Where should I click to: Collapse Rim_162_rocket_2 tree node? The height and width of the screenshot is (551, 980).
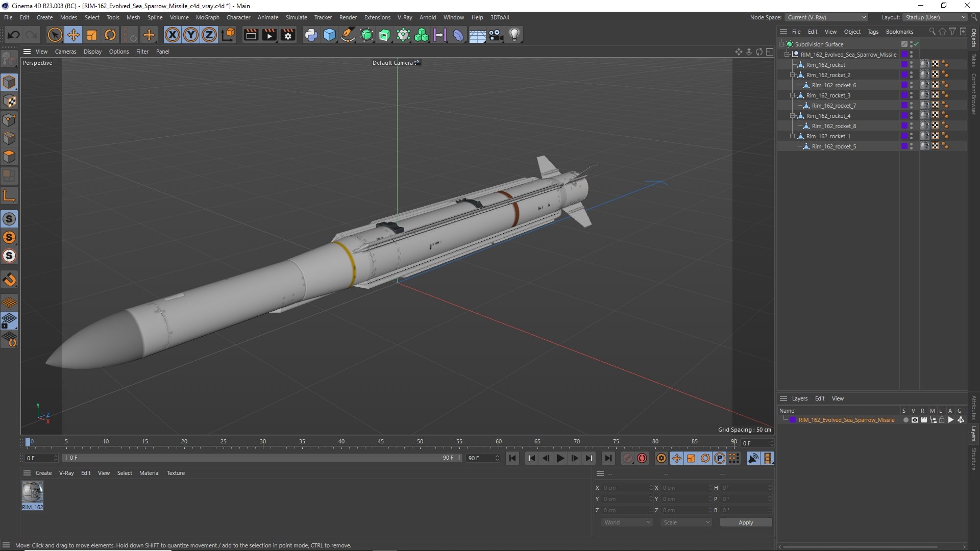tap(793, 75)
